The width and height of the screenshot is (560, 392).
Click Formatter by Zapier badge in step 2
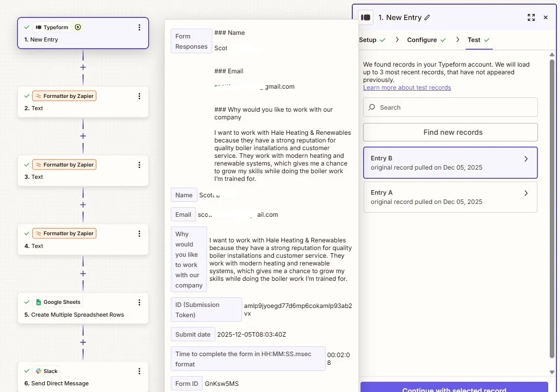coord(64,96)
